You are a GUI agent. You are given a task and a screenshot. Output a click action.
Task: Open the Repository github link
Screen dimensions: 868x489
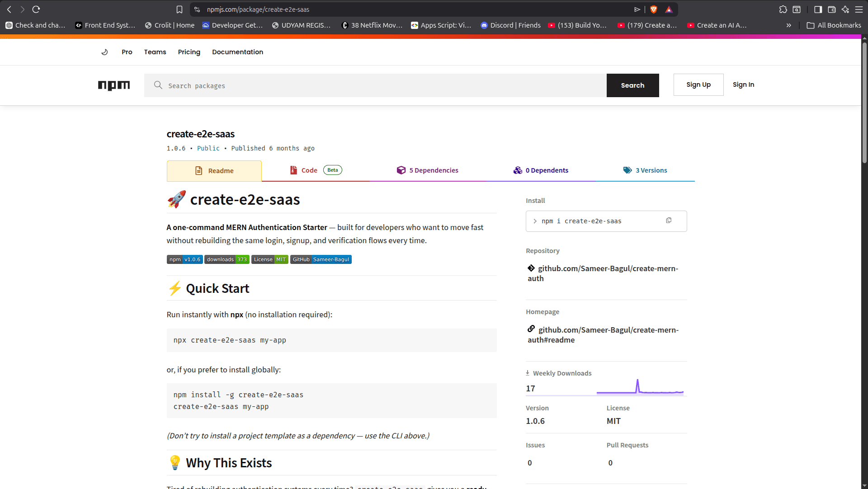click(604, 273)
